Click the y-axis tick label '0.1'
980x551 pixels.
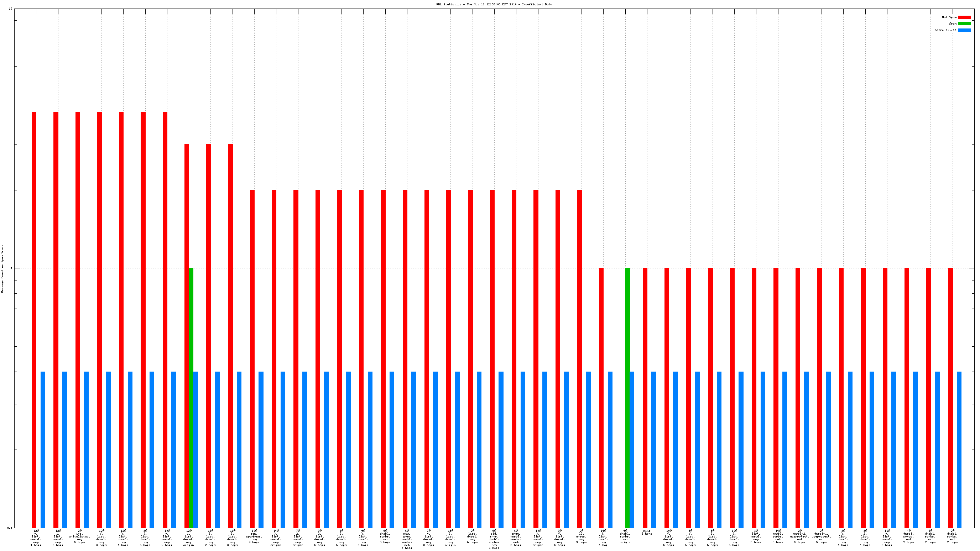(x=10, y=528)
